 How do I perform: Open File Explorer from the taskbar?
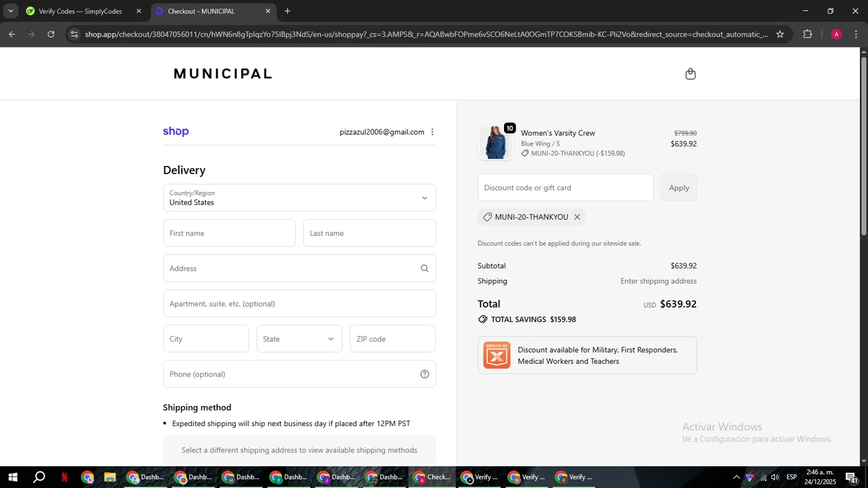pyautogui.click(x=110, y=477)
